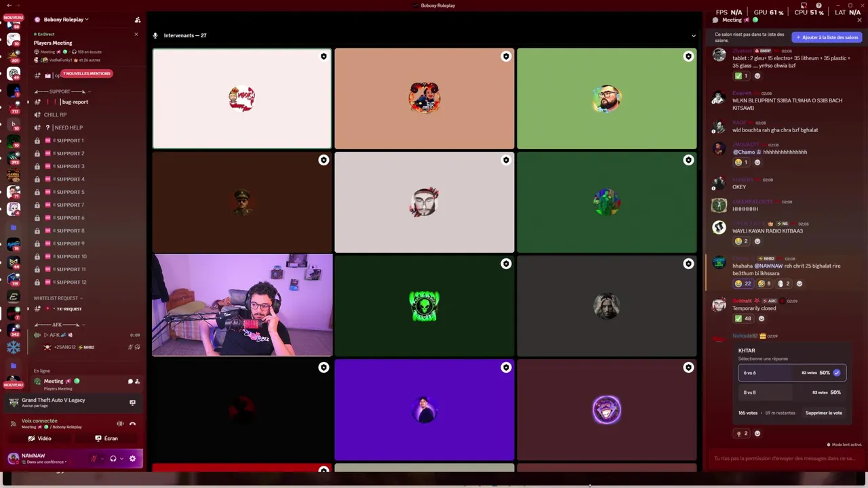Select the webcam video tile of streamer
This screenshot has width=868, height=488.
(242, 305)
